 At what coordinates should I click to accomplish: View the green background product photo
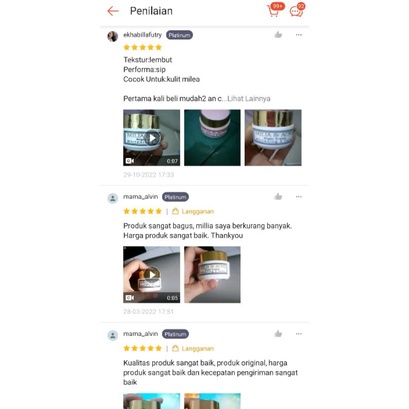[212, 138]
